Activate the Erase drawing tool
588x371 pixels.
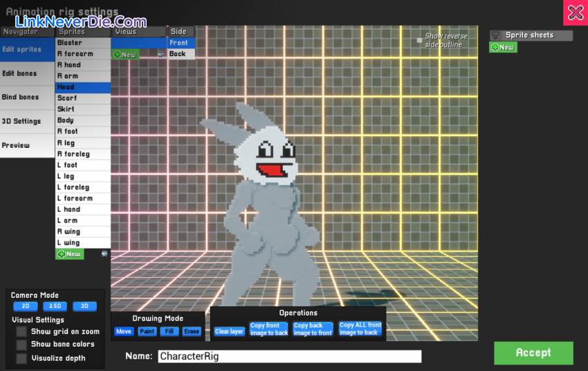pos(192,332)
